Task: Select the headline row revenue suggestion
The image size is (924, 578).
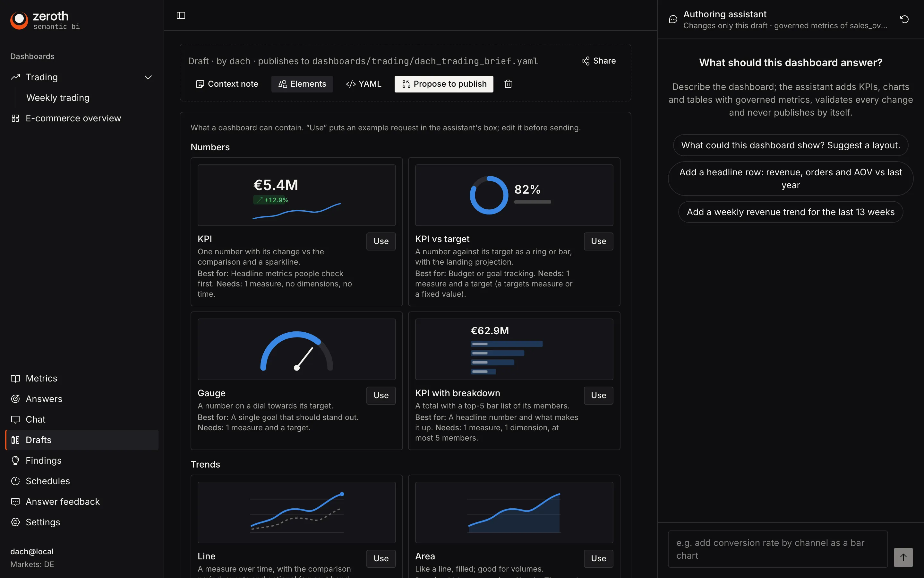Action: pyautogui.click(x=790, y=179)
